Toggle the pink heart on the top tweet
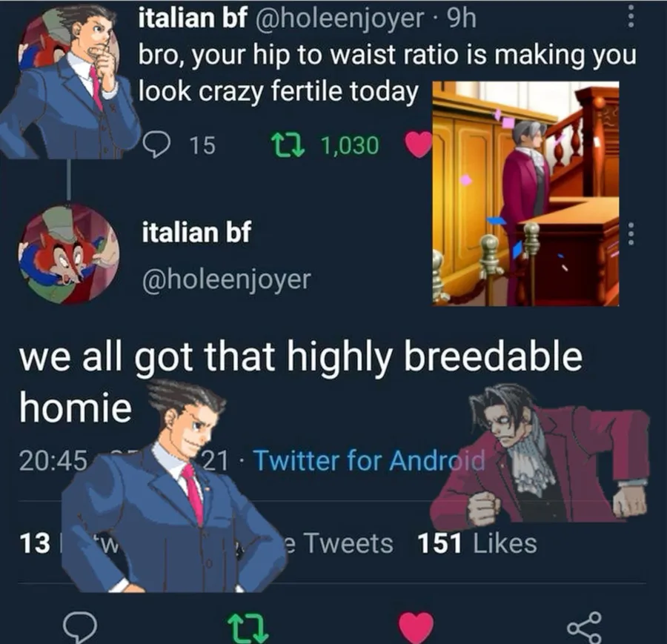This screenshot has width=667, height=644. 418,145
